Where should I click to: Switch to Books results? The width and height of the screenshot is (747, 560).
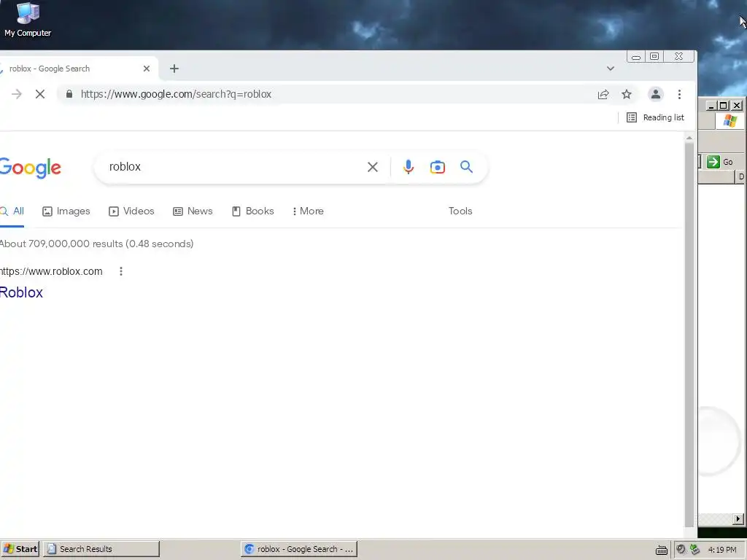point(253,211)
